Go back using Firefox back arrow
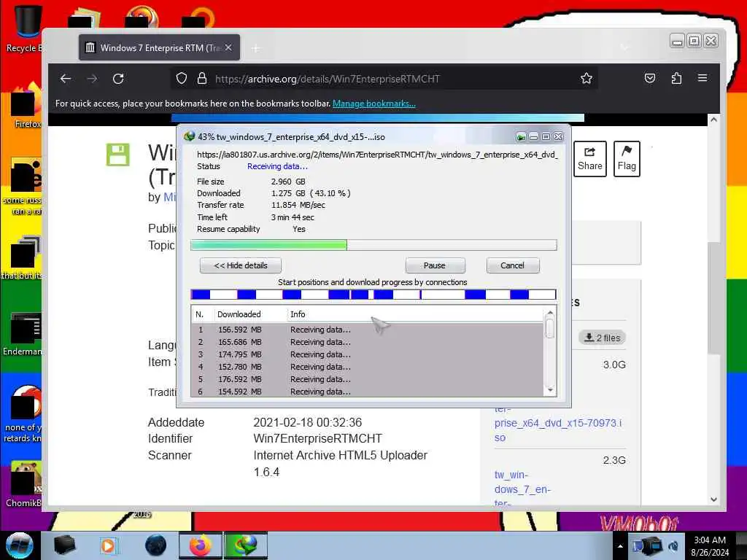Image resolution: width=747 pixels, height=560 pixels. click(x=66, y=79)
